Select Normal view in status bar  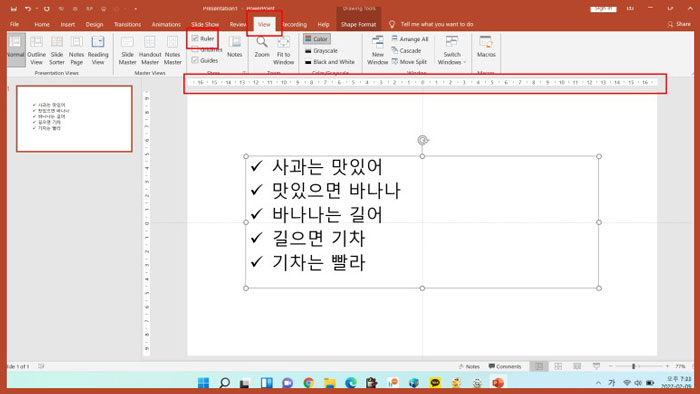(539, 366)
